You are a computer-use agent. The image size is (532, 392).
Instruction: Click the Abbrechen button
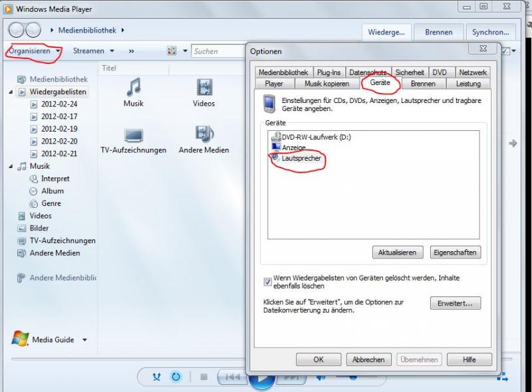[x=368, y=359]
